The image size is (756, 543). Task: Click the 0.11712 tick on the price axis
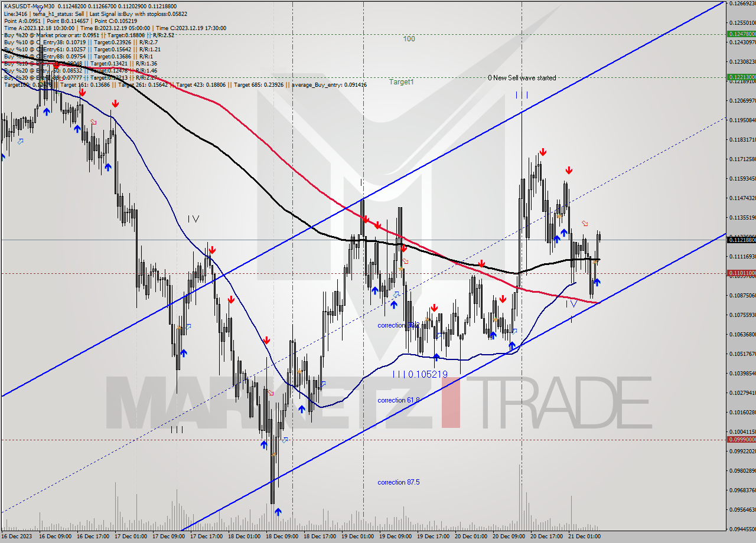(742, 159)
